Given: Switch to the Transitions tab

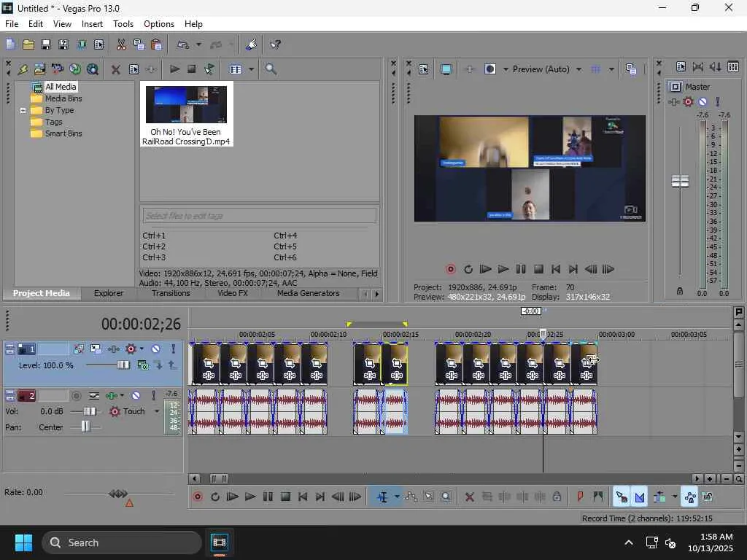Looking at the screenshot, I should point(171,293).
